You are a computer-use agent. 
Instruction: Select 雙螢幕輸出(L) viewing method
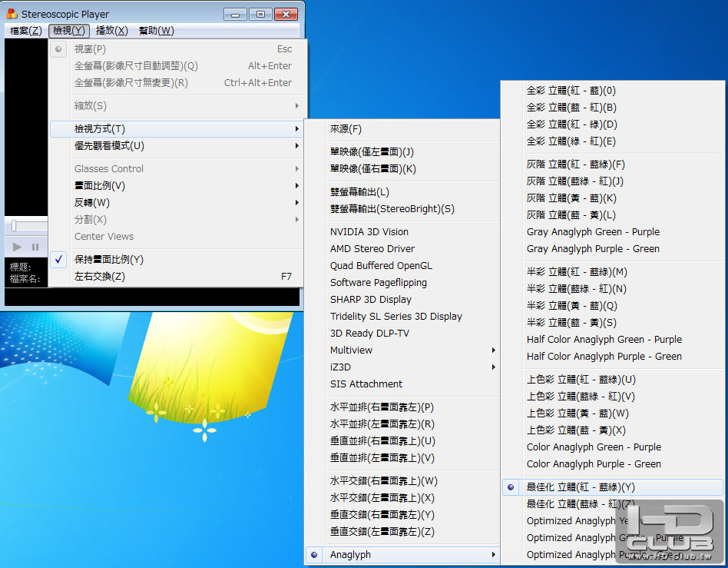402,192
